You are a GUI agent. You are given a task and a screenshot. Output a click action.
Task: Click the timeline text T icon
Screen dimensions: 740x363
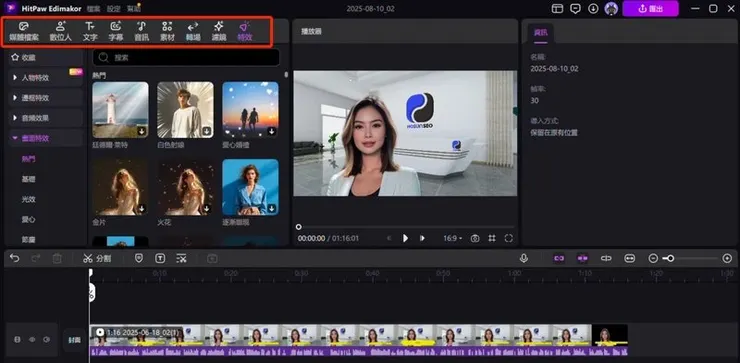coord(160,258)
